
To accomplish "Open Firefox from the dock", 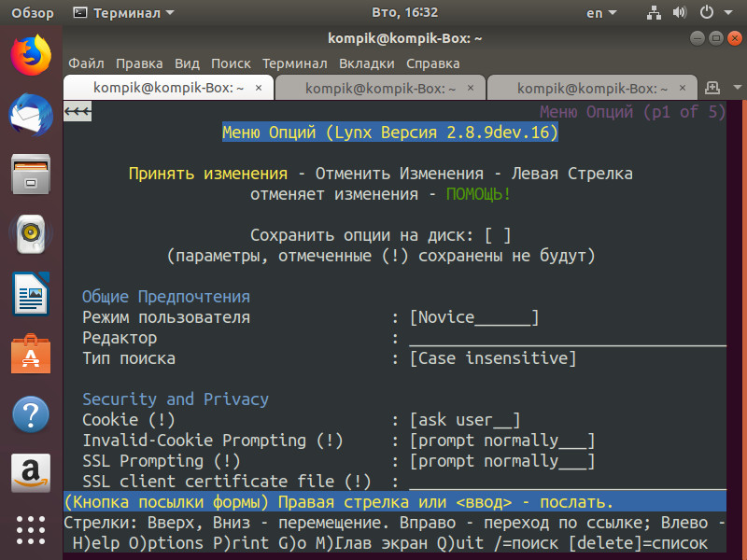I will 31,55.
